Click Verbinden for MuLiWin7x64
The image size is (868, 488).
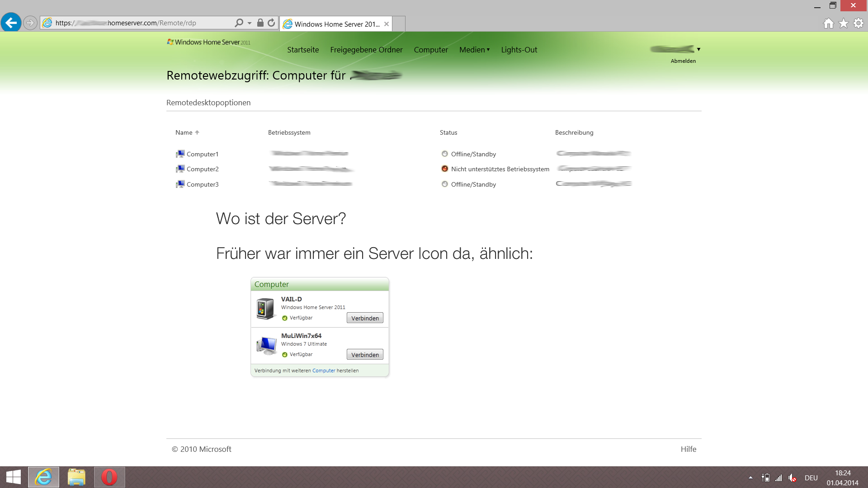pyautogui.click(x=365, y=355)
